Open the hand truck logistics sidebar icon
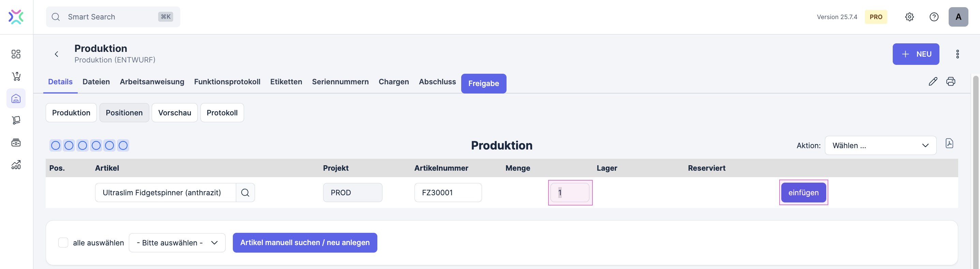The image size is (980, 269). click(x=16, y=121)
